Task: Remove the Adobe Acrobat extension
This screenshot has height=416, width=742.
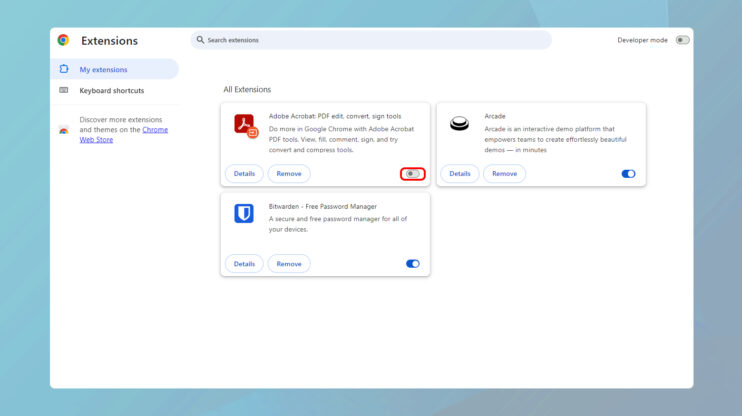Action: pos(289,174)
